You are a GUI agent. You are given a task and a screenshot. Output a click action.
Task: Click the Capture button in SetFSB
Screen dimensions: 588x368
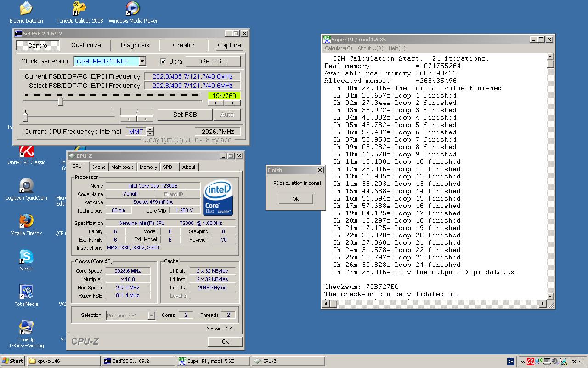click(x=229, y=45)
